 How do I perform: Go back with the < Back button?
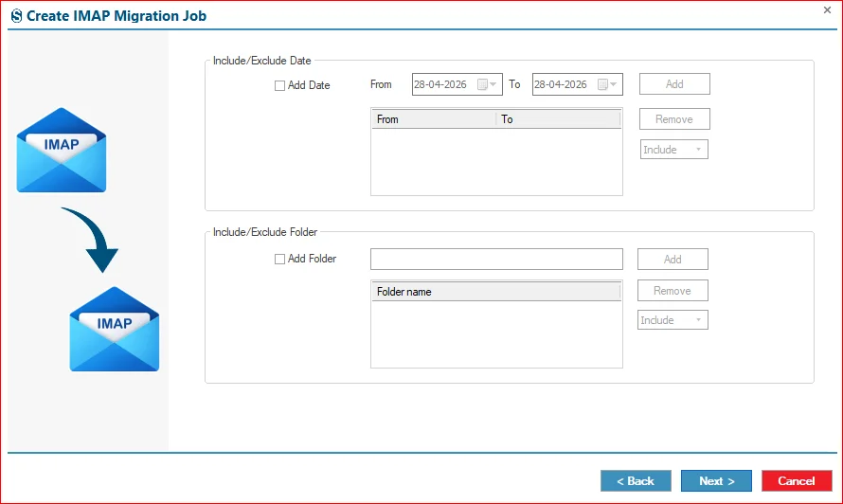[636, 481]
